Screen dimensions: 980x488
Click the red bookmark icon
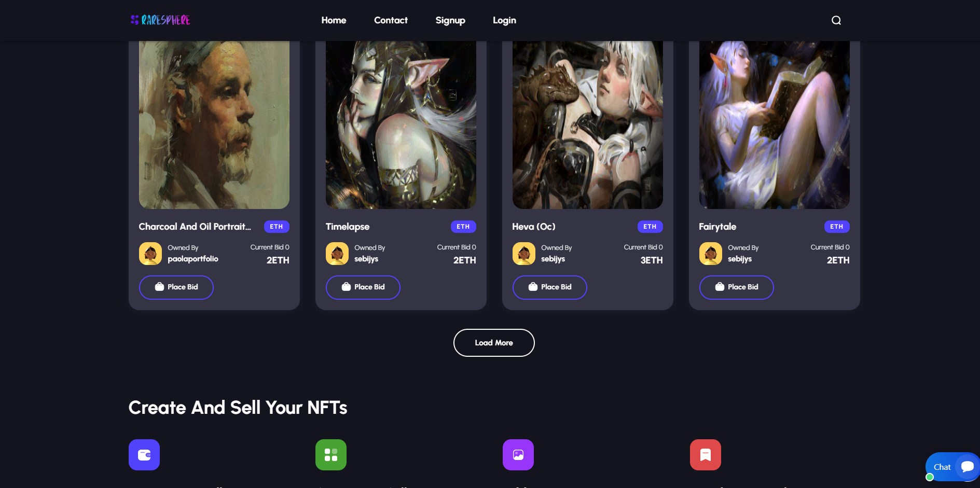706,455
